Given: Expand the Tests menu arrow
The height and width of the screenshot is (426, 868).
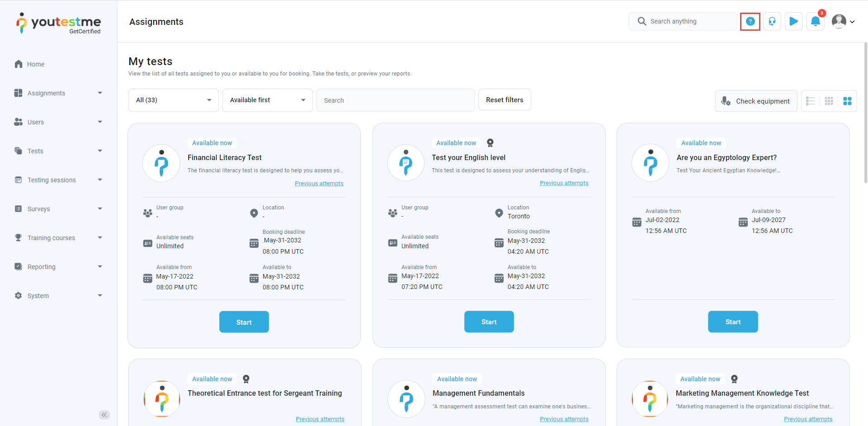Looking at the screenshot, I should (x=100, y=151).
